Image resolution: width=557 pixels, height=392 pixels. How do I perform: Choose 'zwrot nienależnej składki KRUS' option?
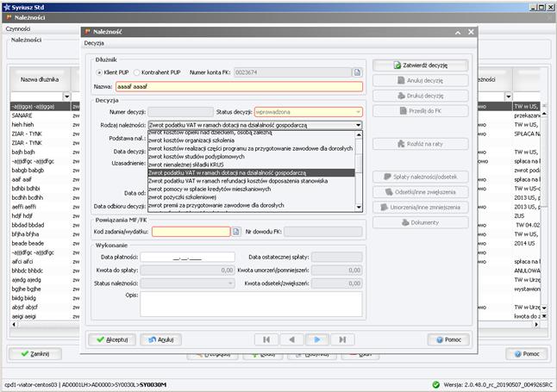pos(251,165)
